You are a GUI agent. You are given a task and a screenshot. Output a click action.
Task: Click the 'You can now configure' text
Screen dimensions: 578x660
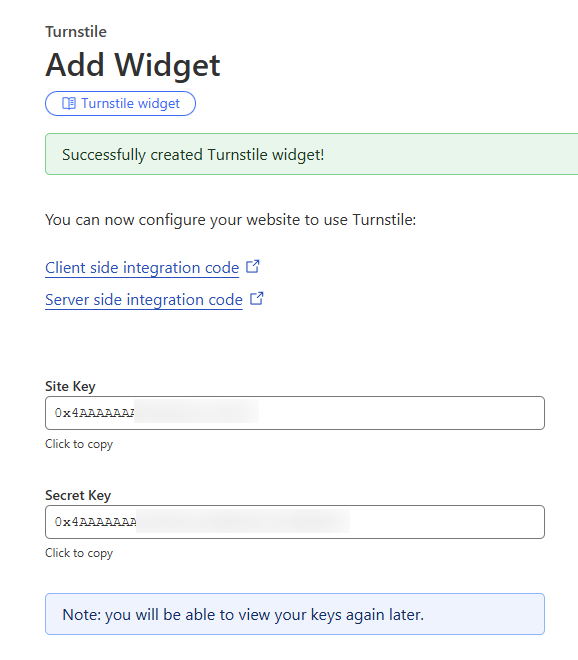pyautogui.click(x=231, y=220)
